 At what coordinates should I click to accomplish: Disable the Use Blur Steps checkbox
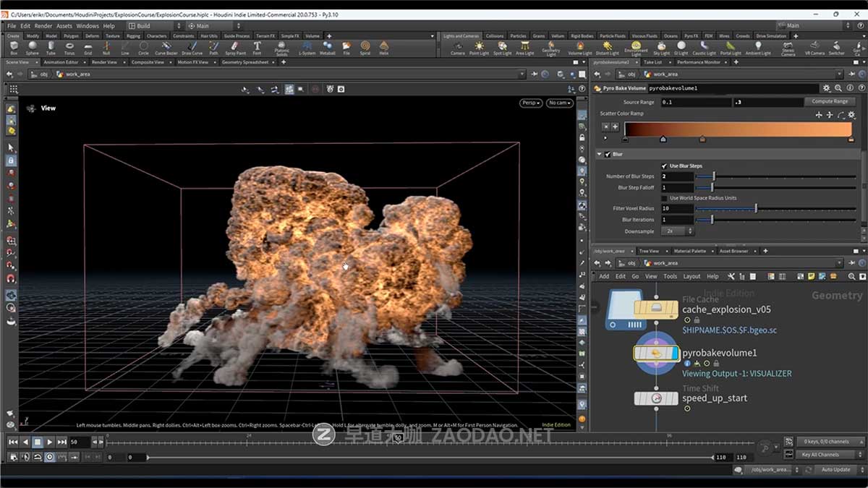click(x=664, y=165)
